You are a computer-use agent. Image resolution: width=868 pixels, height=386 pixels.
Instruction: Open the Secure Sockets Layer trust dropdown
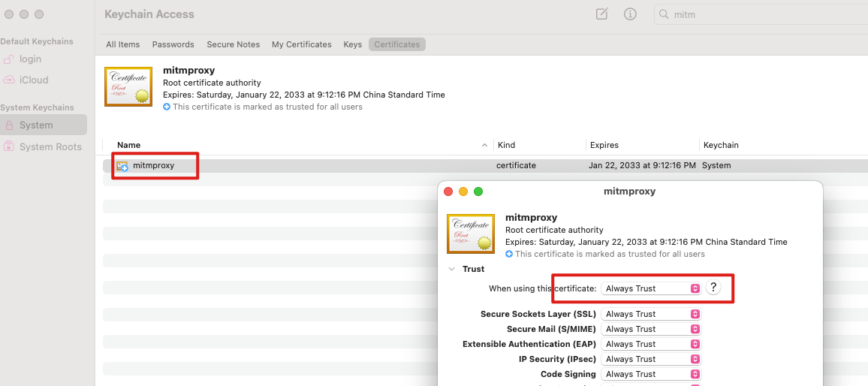point(651,314)
